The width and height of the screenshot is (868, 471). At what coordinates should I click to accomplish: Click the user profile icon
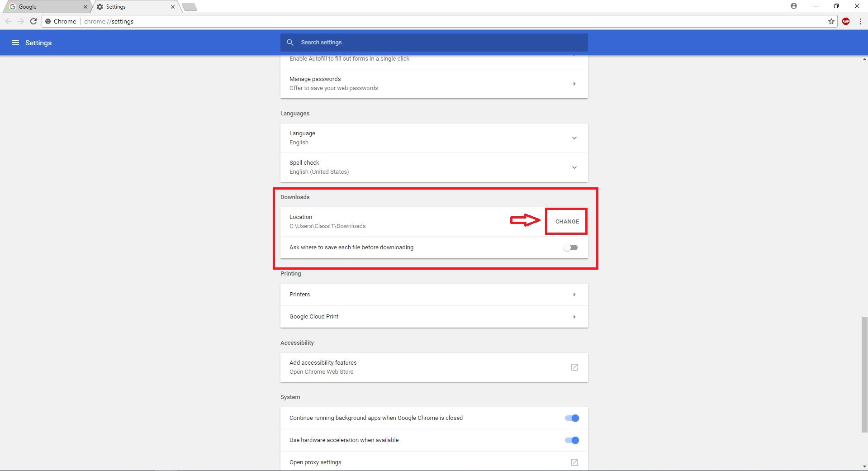click(793, 6)
